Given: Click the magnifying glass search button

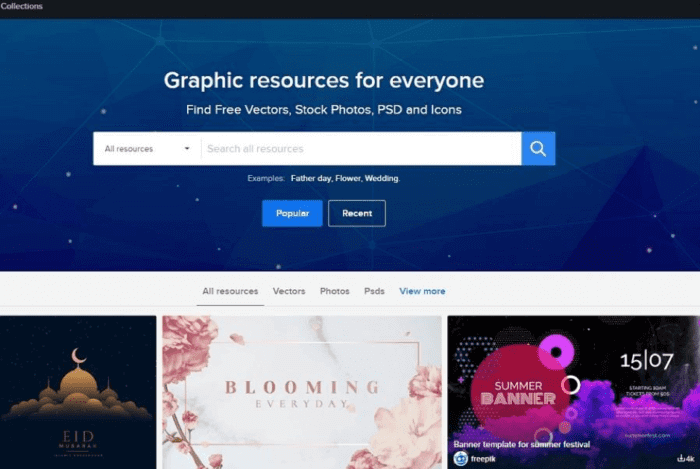Looking at the screenshot, I should pyautogui.click(x=538, y=149).
